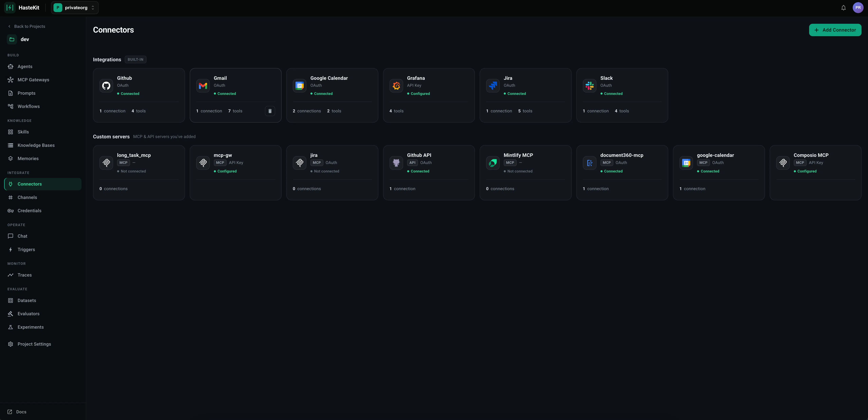Open the PR user avatar menu
The width and height of the screenshot is (868, 420).
coord(858,7)
